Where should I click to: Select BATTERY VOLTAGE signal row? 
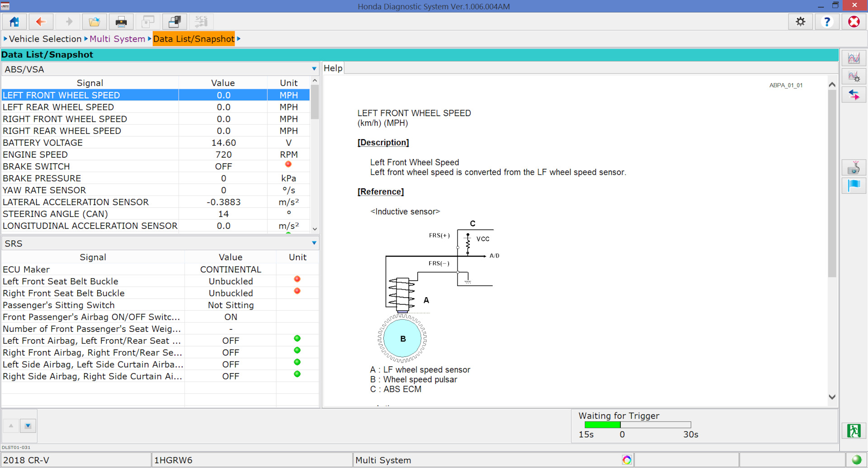pyautogui.click(x=156, y=142)
